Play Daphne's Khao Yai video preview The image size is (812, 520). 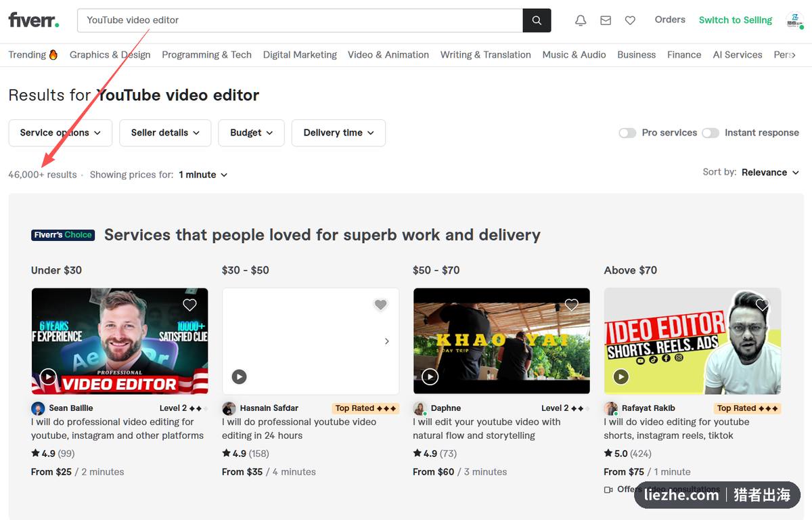(430, 376)
